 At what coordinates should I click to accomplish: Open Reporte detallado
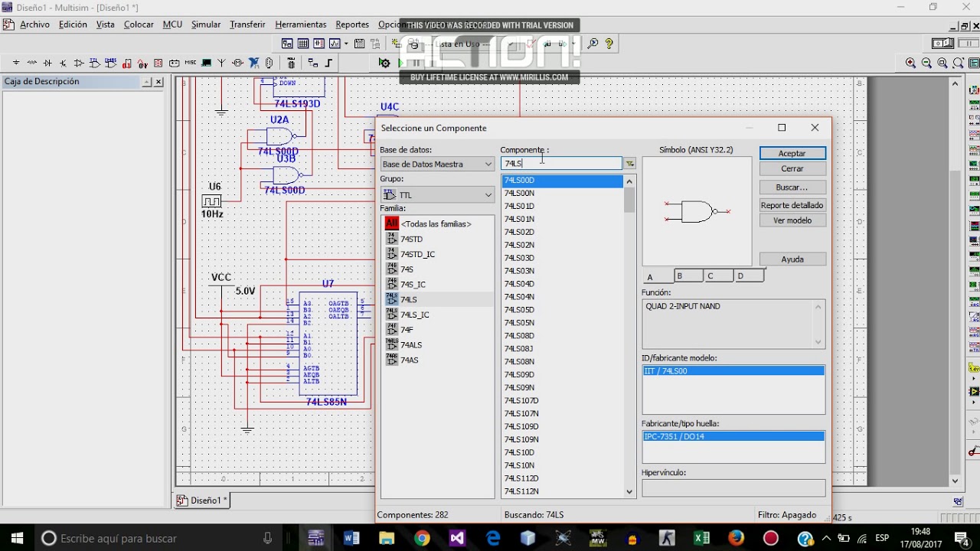tap(792, 205)
